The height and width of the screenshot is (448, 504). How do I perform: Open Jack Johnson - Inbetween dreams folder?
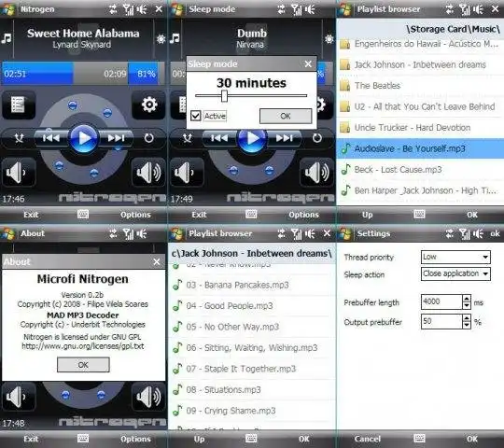[420, 64]
